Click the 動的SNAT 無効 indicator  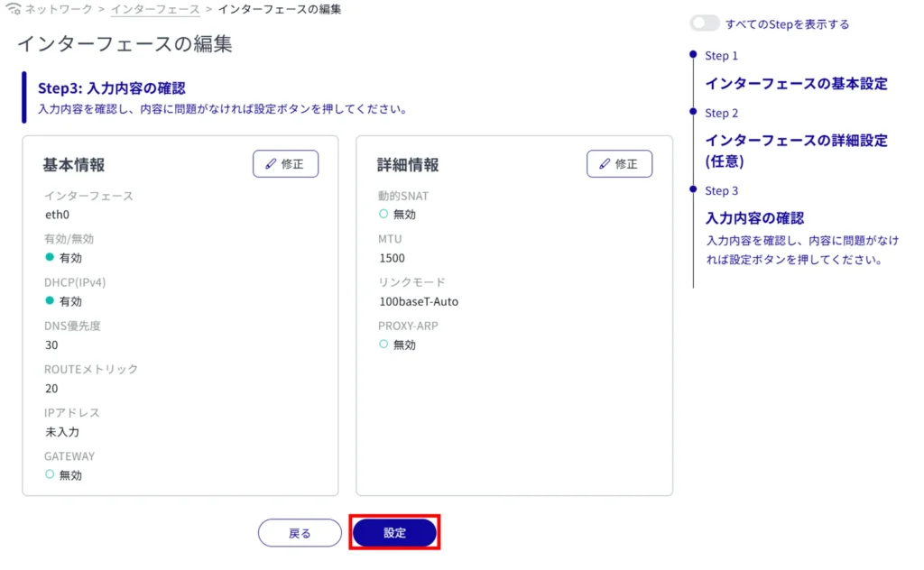tap(383, 214)
